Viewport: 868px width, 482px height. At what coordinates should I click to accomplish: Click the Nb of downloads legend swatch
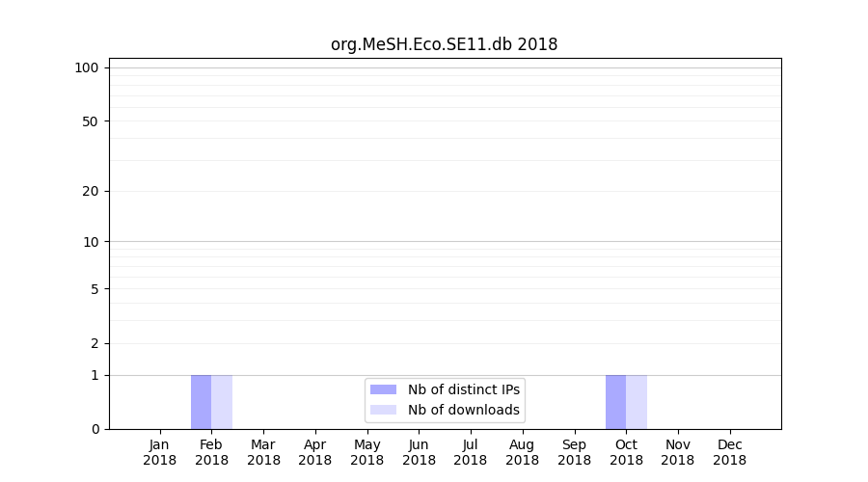pyautogui.click(x=383, y=410)
